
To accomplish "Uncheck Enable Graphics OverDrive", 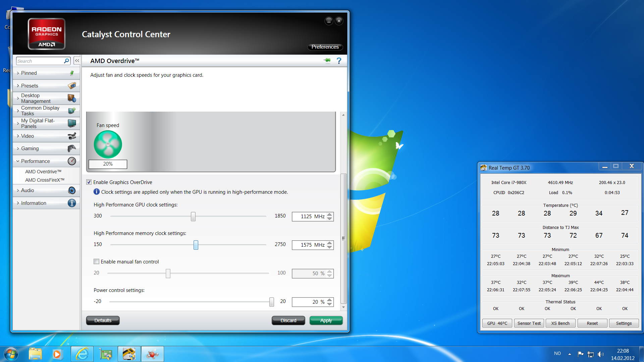I will 89,182.
